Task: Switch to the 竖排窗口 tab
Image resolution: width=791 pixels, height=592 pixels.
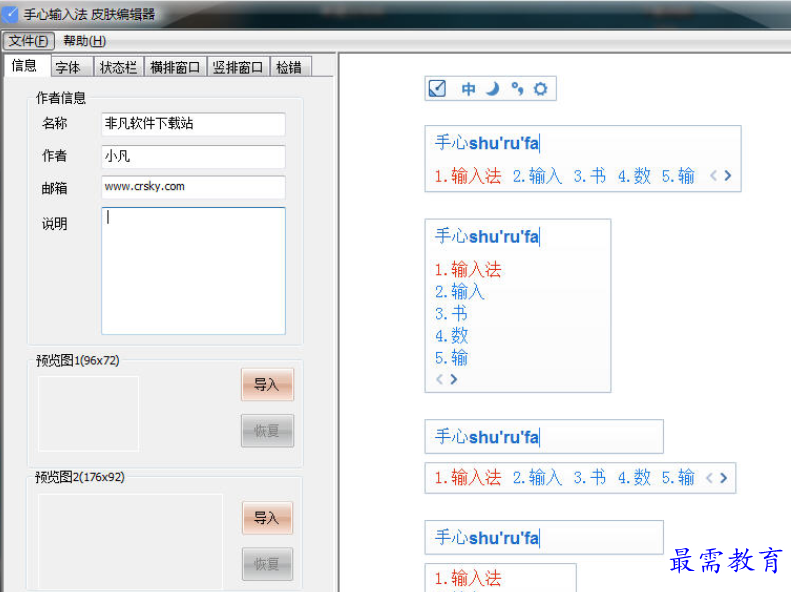Action: [238, 67]
